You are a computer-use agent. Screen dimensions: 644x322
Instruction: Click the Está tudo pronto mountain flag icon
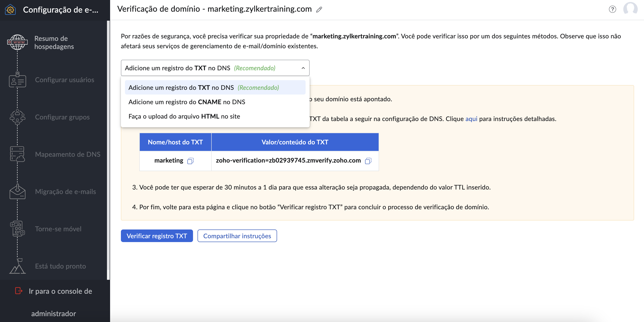tap(17, 266)
